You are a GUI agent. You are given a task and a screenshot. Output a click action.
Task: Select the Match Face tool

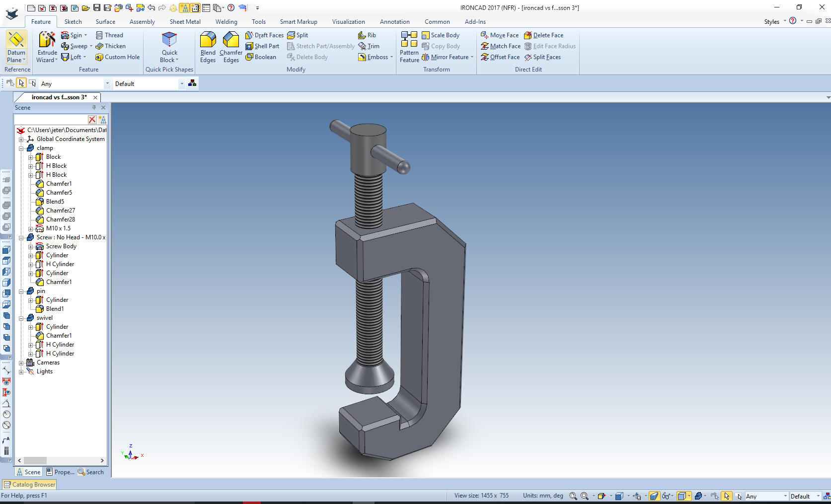click(501, 46)
